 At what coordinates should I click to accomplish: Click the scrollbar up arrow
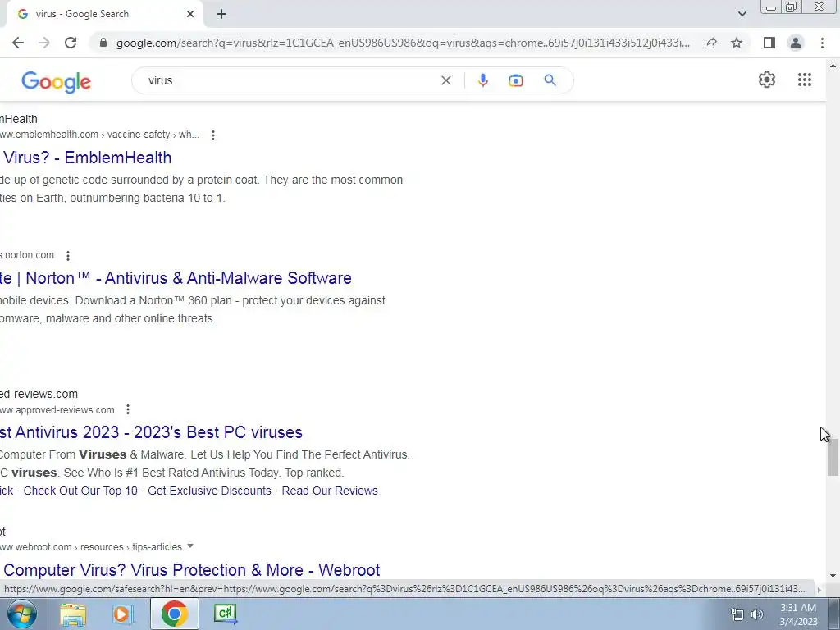point(833,66)
